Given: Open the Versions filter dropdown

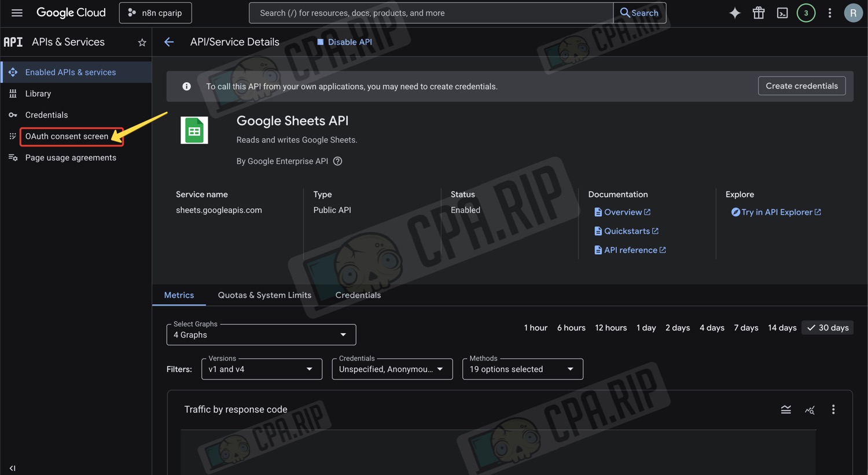Looking at the screenshot, I should click(262, 369).
